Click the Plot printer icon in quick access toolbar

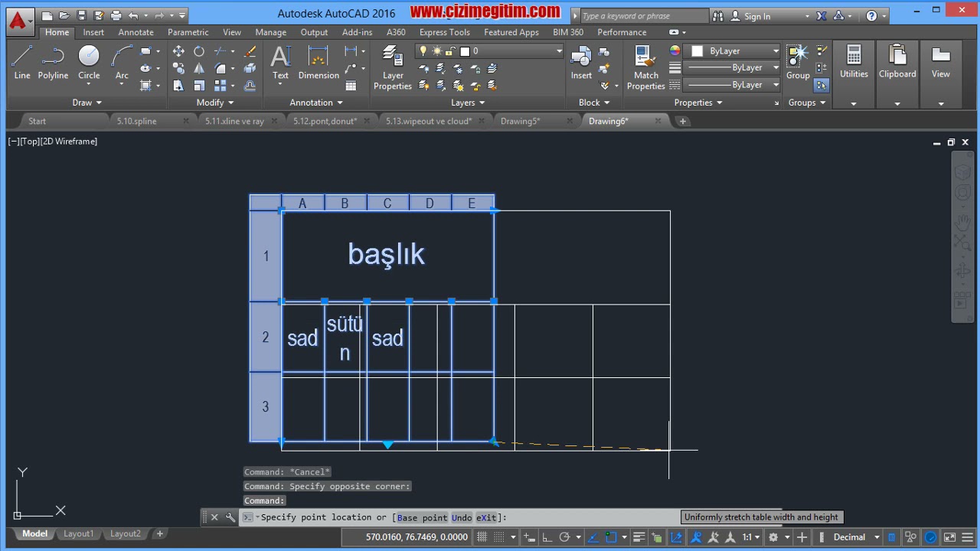116,15
